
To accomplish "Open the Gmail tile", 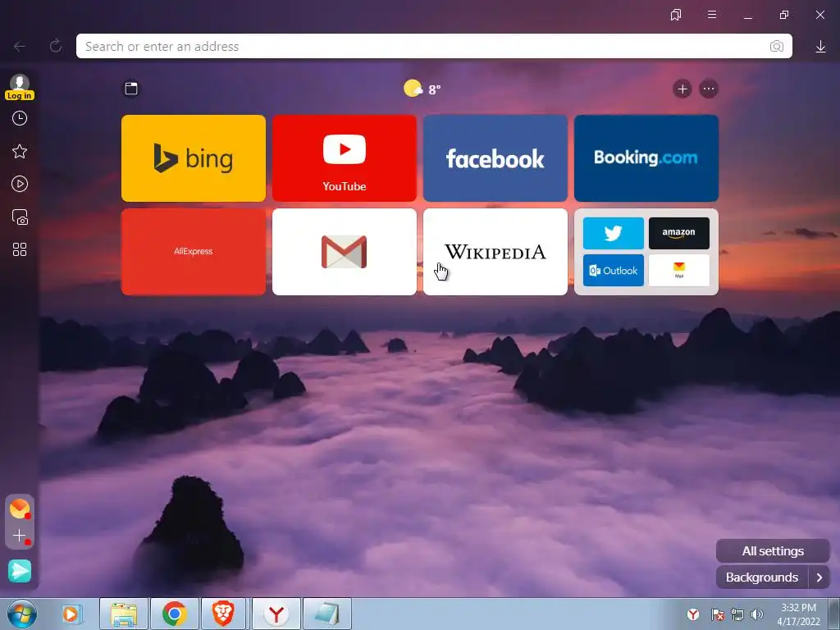I will [345, 252].
